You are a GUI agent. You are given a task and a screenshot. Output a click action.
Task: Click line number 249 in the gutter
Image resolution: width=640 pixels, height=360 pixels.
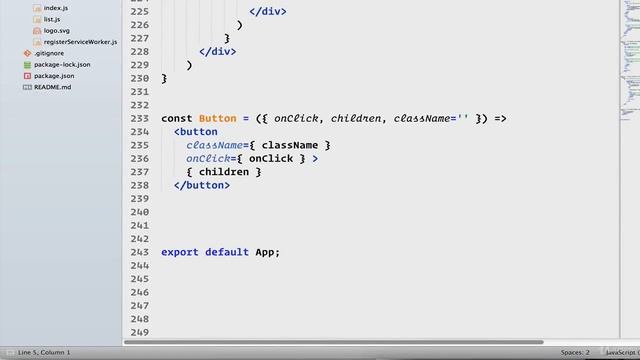(x=140, y=332)
